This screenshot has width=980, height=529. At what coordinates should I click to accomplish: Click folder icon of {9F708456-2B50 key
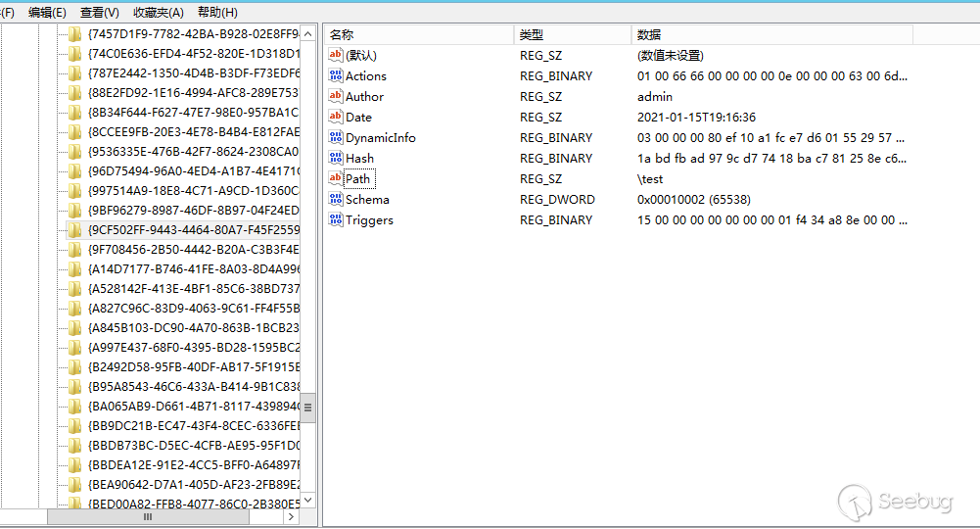tap(75, 250)
